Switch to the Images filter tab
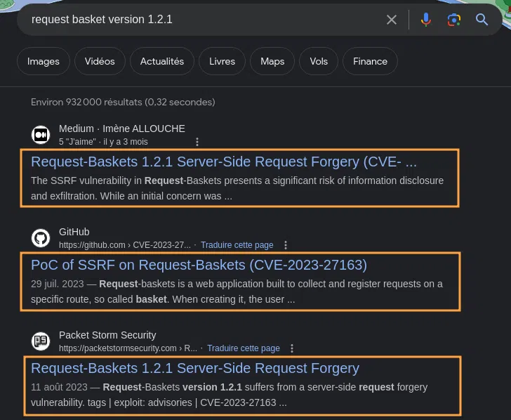Screen dimensions: 511x420 (44, 61)
